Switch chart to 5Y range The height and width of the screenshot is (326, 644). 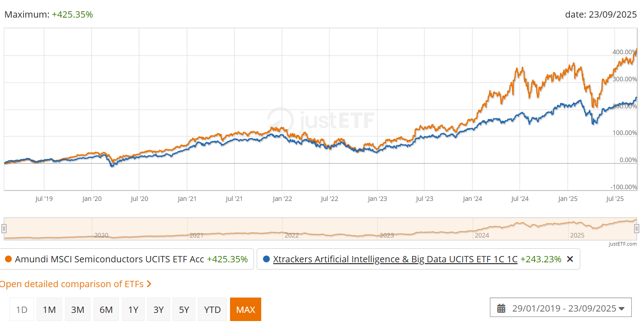coord(184,310)
